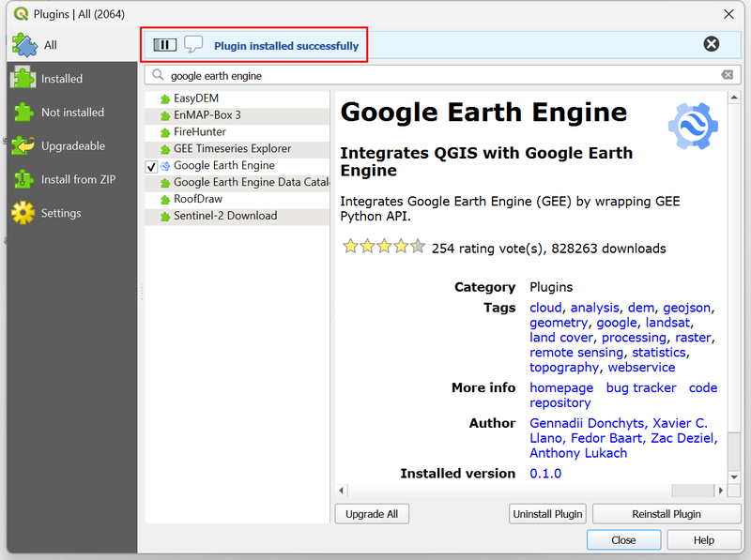Click the details pane scroll-down arrow

coord(734,477)
